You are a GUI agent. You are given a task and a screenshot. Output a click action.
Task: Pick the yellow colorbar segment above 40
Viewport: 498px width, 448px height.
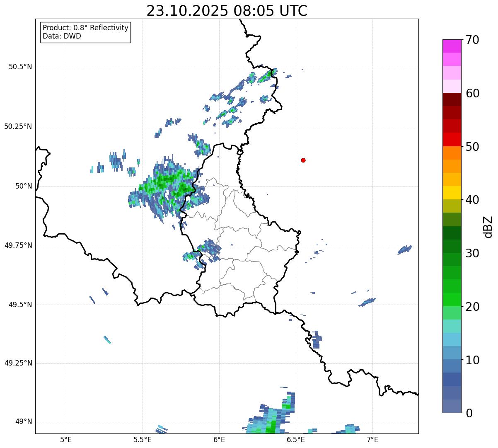click(x=452, y=193)
